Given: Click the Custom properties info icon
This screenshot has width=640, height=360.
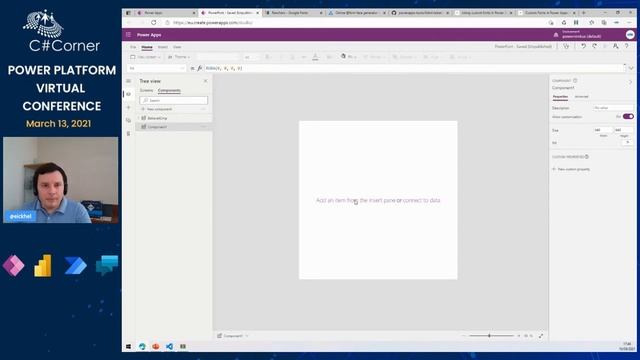Looking at the screenshot, I should point(587,157).
